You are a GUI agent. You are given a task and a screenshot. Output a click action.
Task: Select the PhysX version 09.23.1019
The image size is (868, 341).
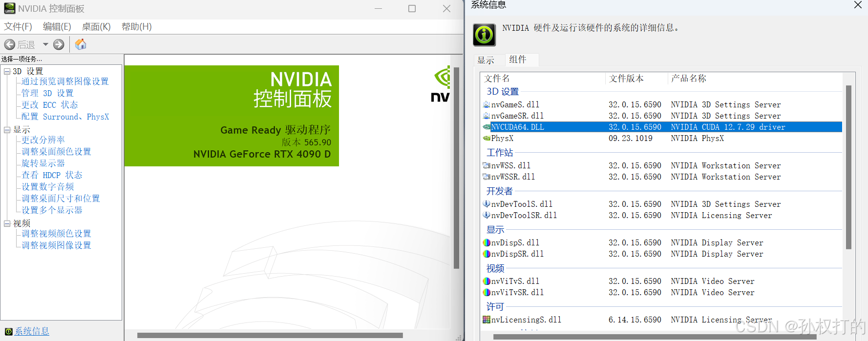click(631, 139)
